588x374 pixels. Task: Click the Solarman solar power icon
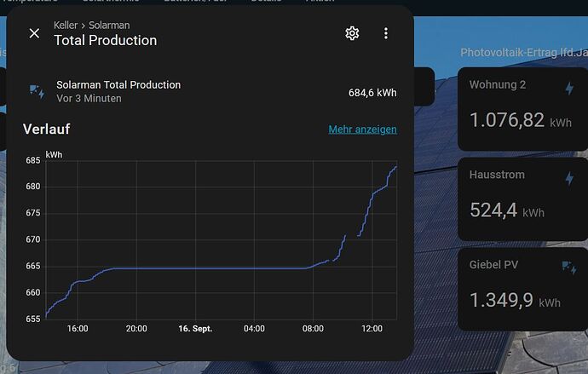(37, 92)
